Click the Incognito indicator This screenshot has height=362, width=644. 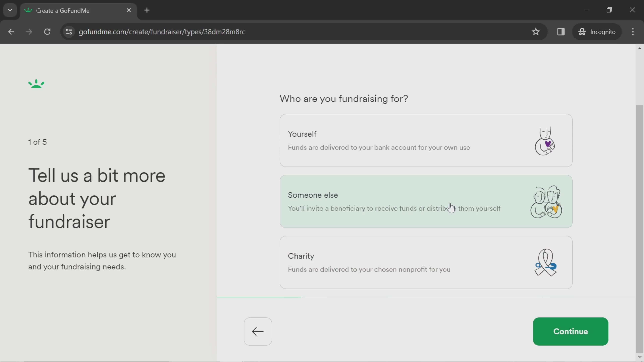(x=597, y=32)
